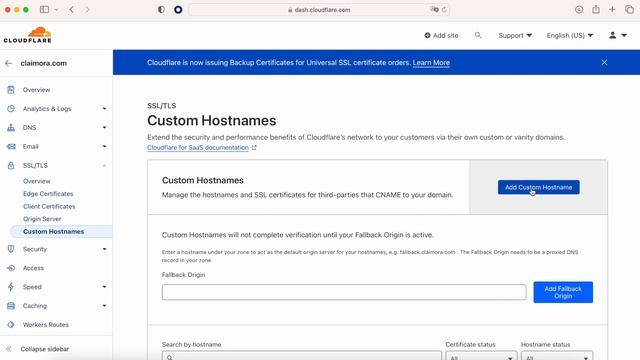Go forward with Safari's forward arrow
The width and height of the screenshot is (640, 360).
tap(87, 9)
